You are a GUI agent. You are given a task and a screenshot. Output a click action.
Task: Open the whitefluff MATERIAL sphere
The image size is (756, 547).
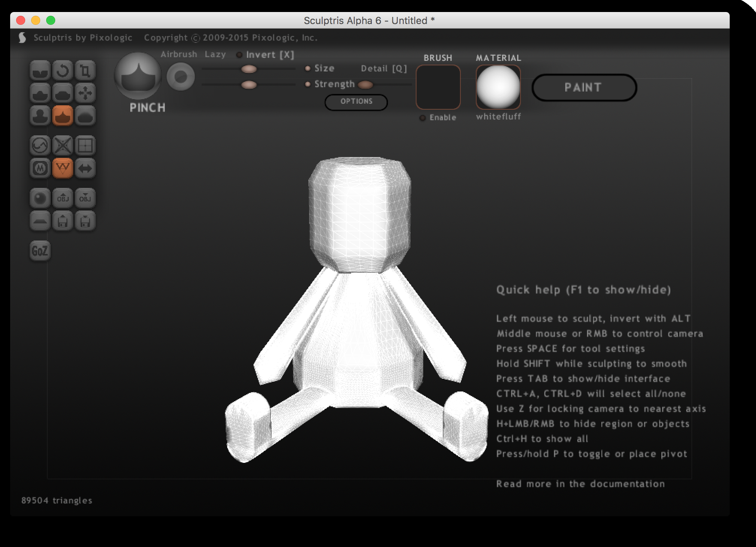498,87
